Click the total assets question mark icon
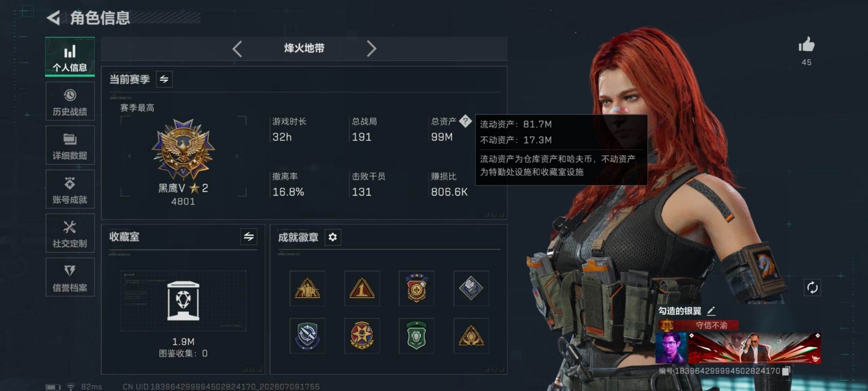The height and width of the screenshot is (391, 868). coord(465,121)
